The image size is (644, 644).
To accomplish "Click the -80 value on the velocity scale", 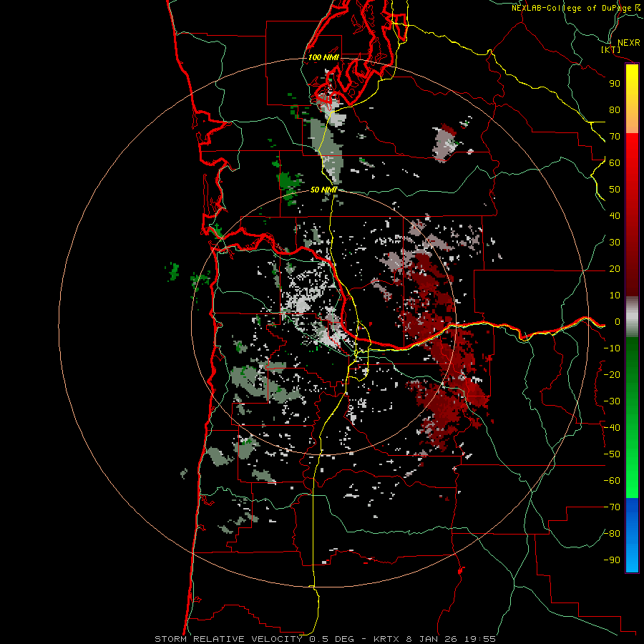I will point(612,534).
